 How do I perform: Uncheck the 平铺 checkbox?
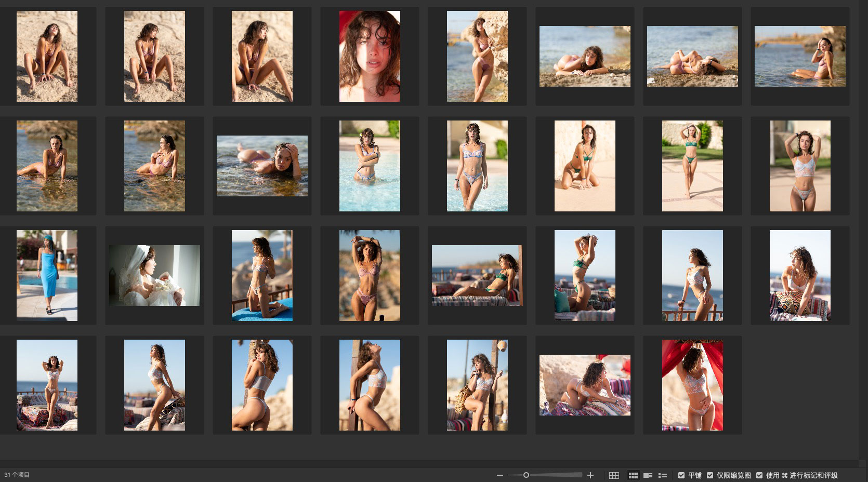(681, 475)
